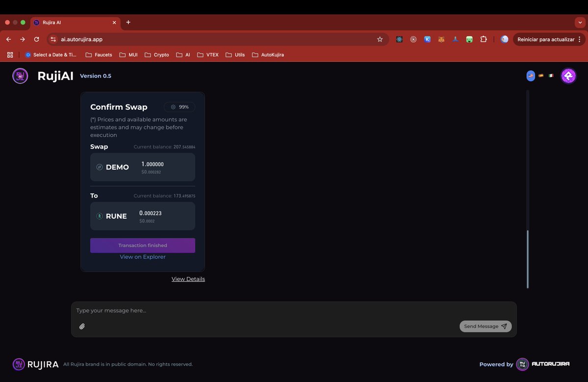Open the Crypto bookmarks folder
This screenshot has height=382, width=588.
tap(156, 55)
